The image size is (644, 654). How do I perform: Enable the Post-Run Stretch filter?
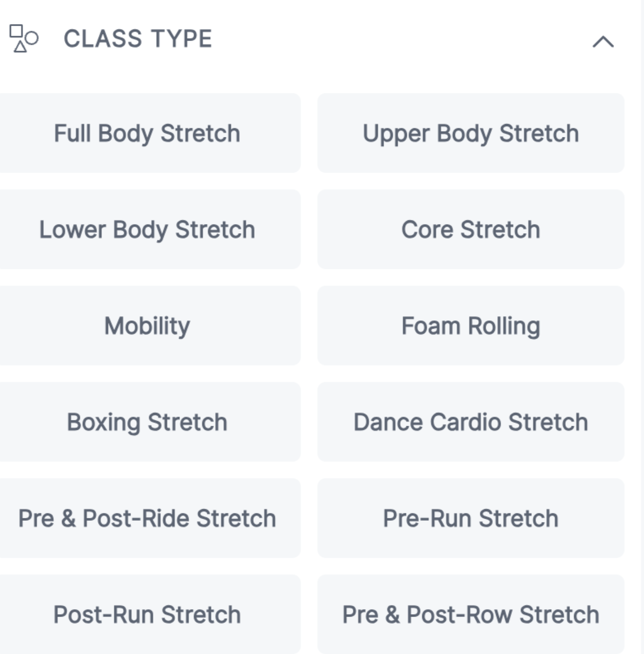pos(147,615)
